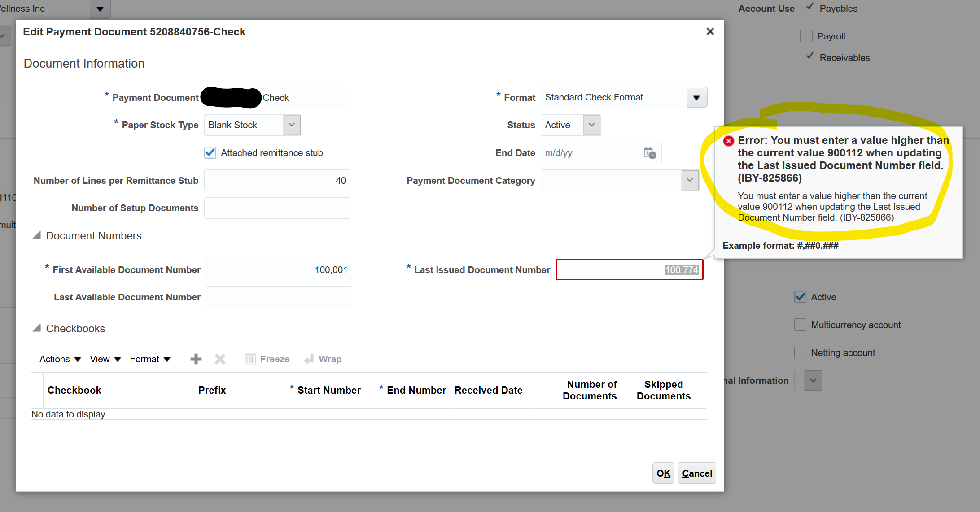Image resolution: width=980 pixels, height=512 pixels.
Task: Click the error icon in the IBY-825866 message
Action: [728, 140]
